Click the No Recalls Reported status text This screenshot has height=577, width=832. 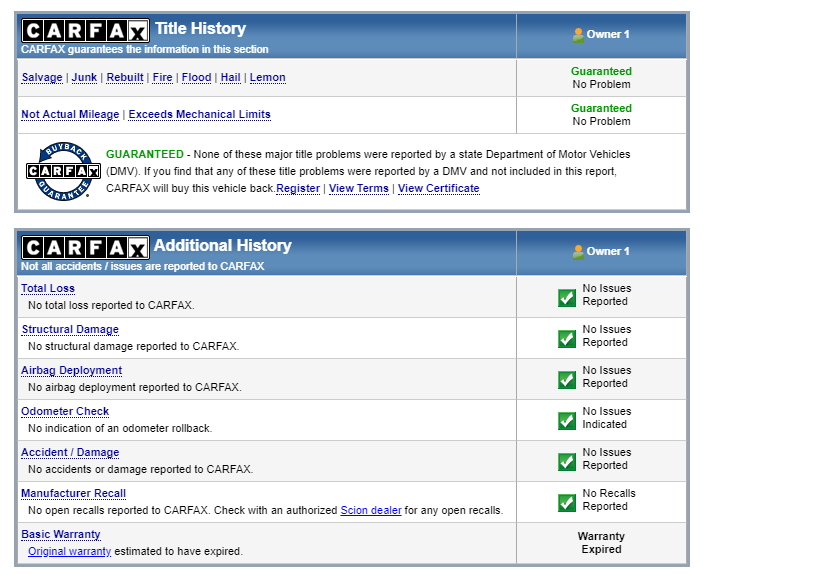609,500
